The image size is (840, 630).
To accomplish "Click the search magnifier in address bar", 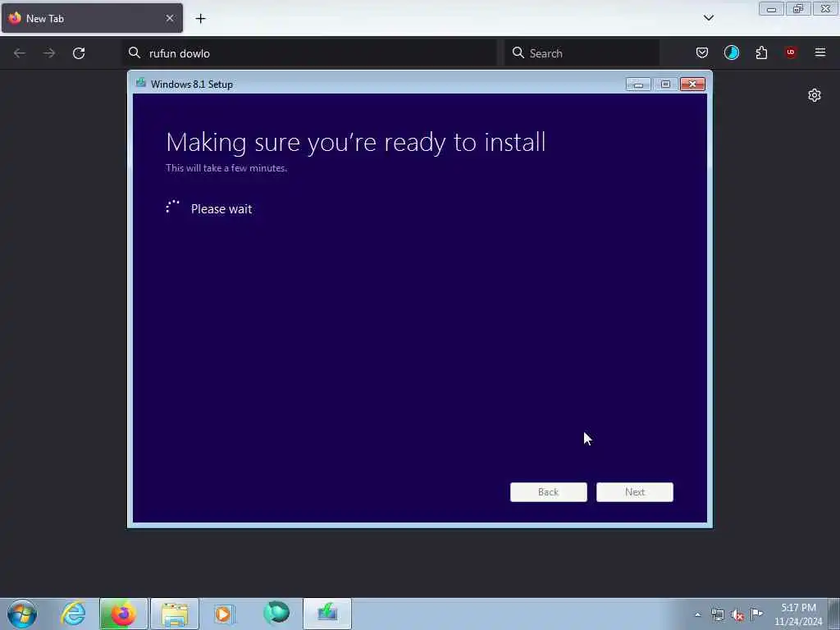I will [135, 52].
